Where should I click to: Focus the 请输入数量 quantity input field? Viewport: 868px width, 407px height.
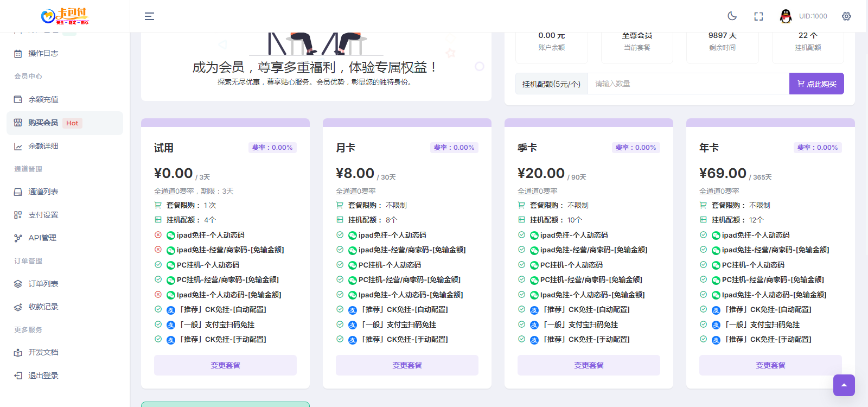pos(688,84)
